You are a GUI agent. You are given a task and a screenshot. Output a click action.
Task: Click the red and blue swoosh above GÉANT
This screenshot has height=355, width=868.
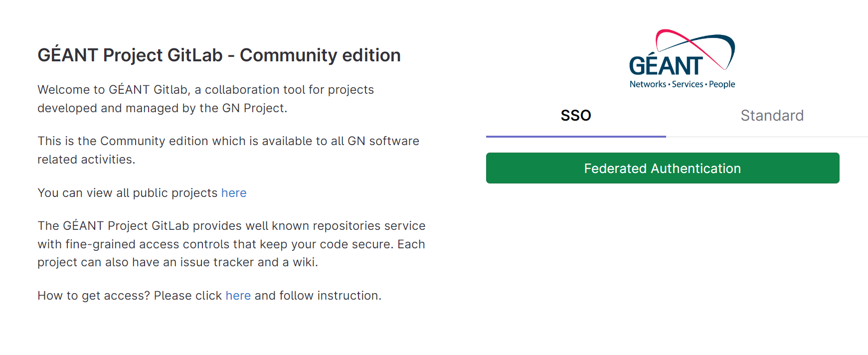695,48
